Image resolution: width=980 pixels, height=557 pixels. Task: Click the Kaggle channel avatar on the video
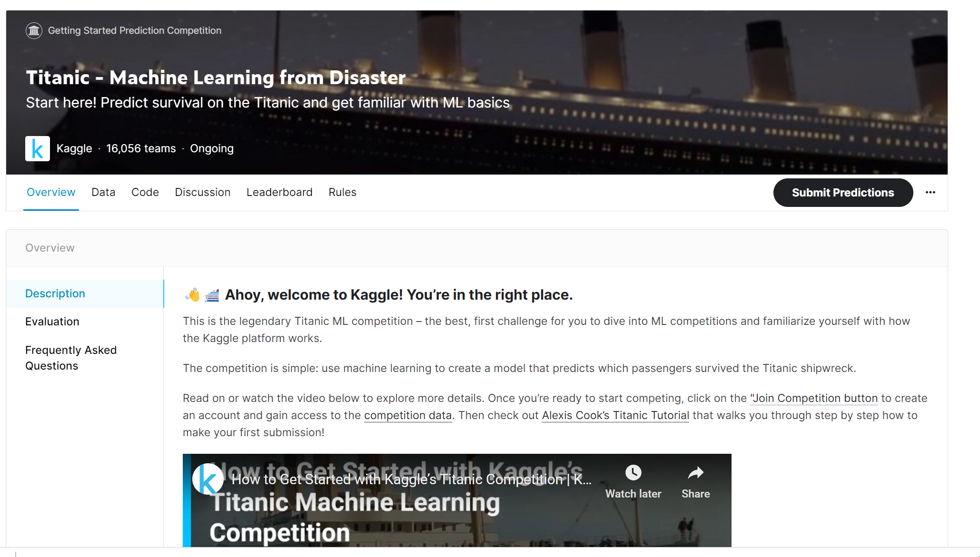208,479
